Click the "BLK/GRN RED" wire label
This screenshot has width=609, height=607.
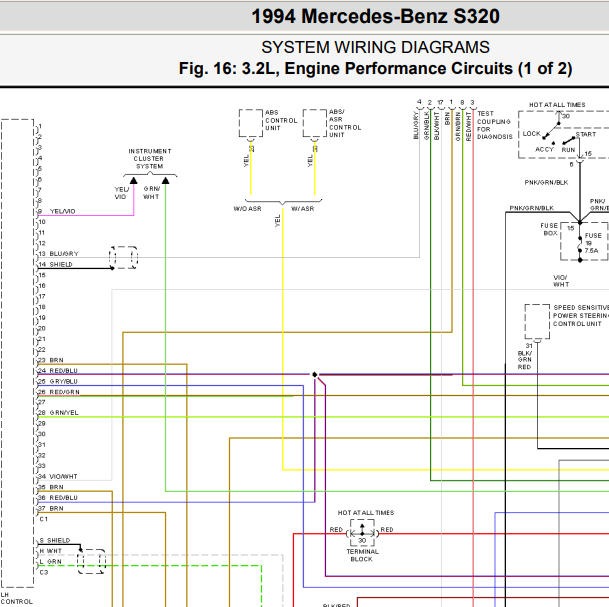coord(524,360)
